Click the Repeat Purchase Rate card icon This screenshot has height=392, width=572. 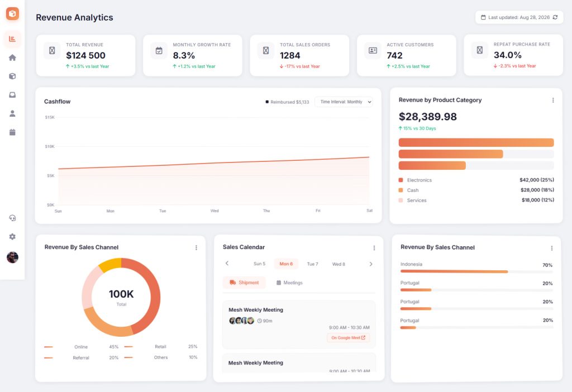pos(480,50)
